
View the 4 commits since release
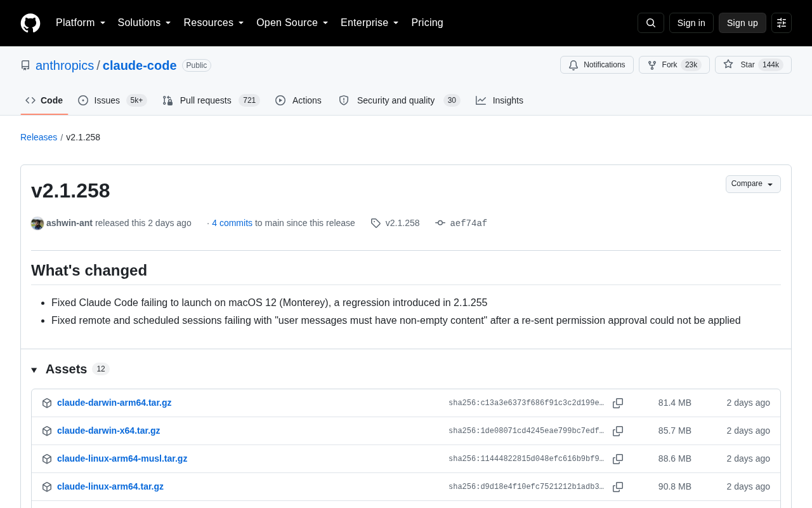(232, 223)
